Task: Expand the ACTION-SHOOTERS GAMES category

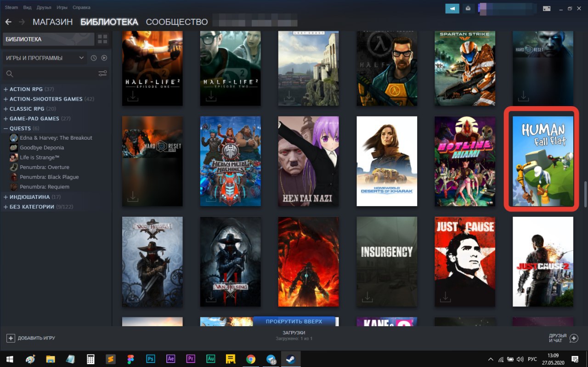Action: point(6,99)
